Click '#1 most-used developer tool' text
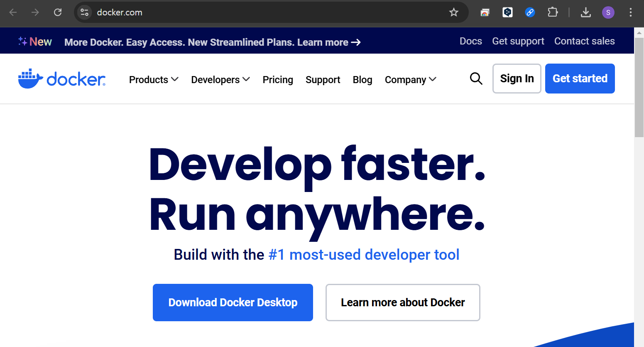 point(364,254)
